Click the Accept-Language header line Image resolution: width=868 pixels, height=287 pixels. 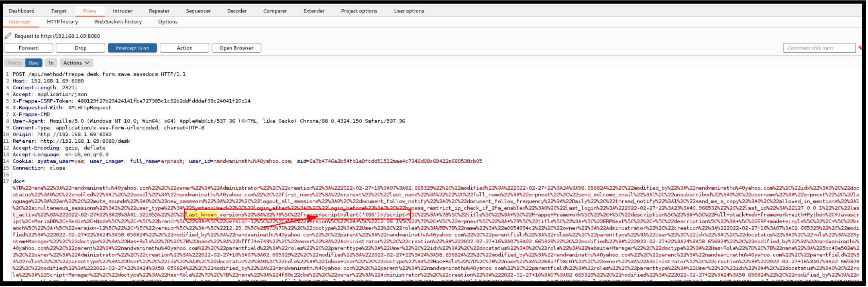(60, 154)
